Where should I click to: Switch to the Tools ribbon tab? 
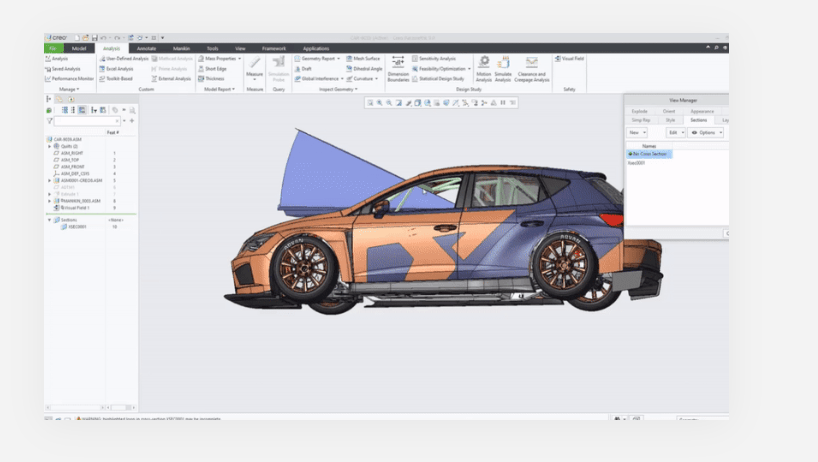pyautogui.click(x=212, y=48)
